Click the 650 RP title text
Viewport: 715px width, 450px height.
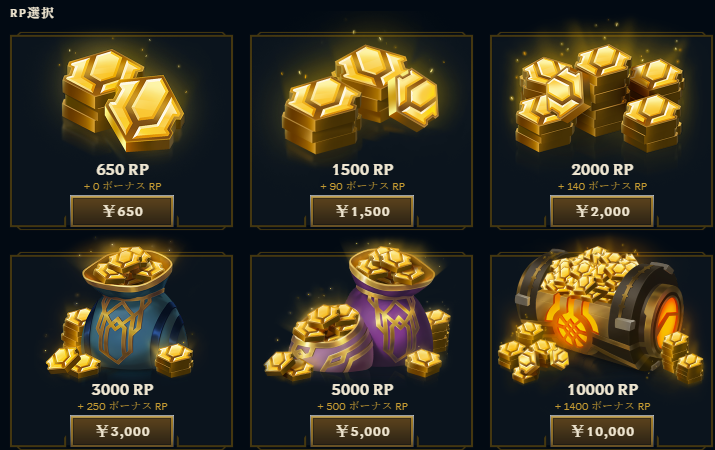tap(123, 170)
